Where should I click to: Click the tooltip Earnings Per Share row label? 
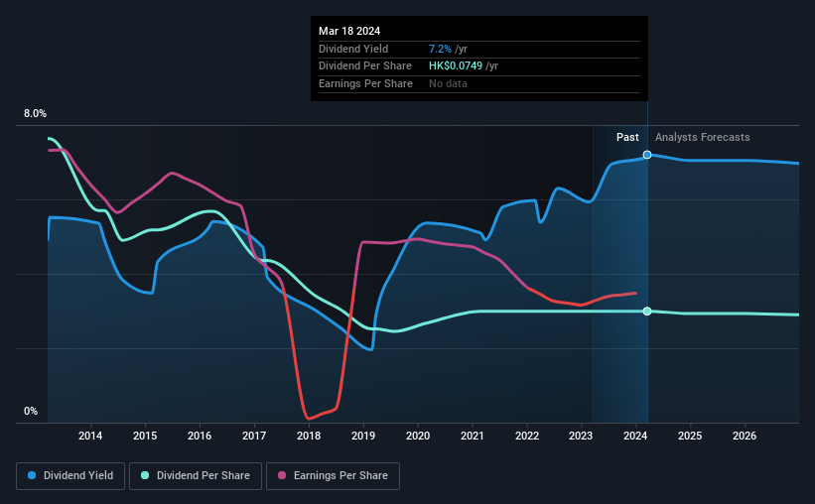click(x=365, y=83)
